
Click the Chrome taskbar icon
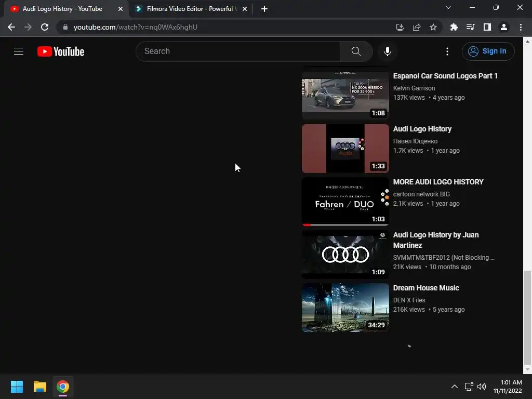coord(63,387)
